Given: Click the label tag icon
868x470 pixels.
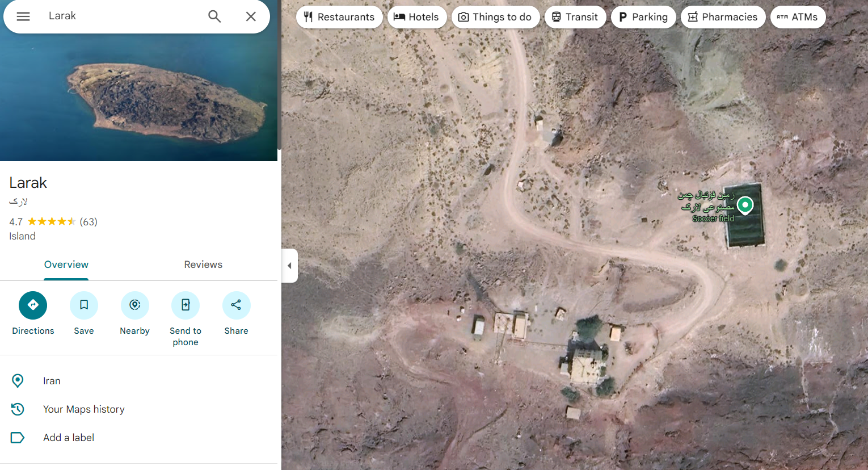Looking at the screenshot, I should 18,438.
